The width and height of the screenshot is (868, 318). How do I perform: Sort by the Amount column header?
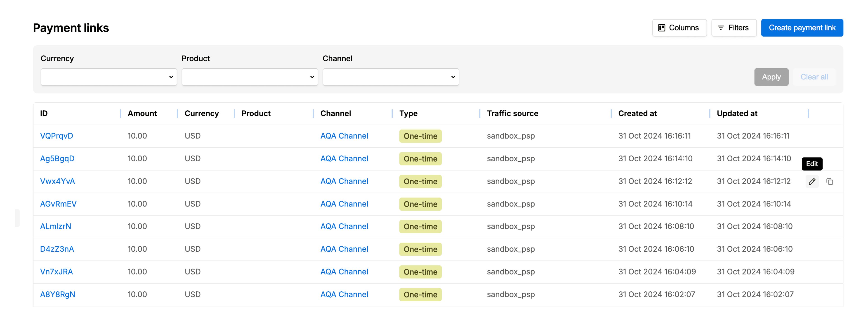[x=142, y=113]
